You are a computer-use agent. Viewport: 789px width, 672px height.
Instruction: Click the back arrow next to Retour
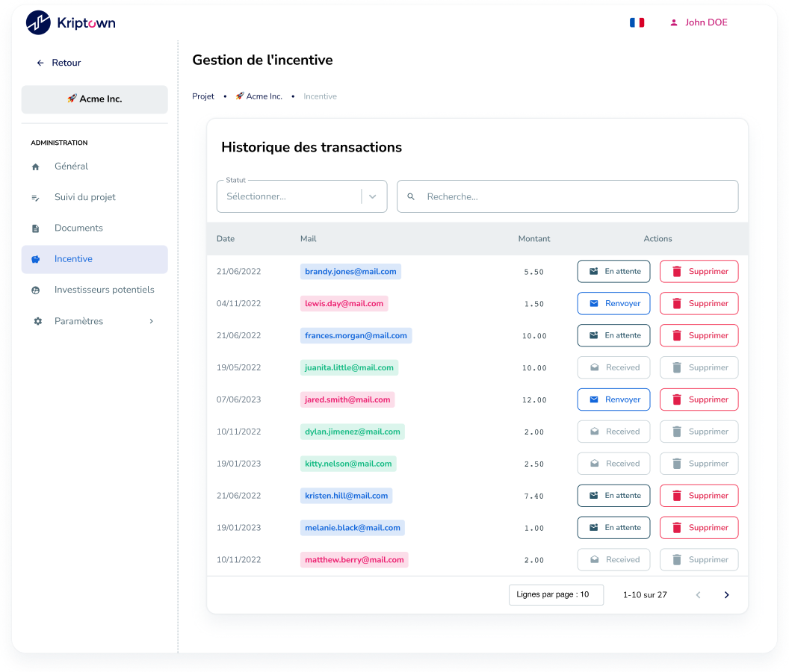(x=40, y=63)
